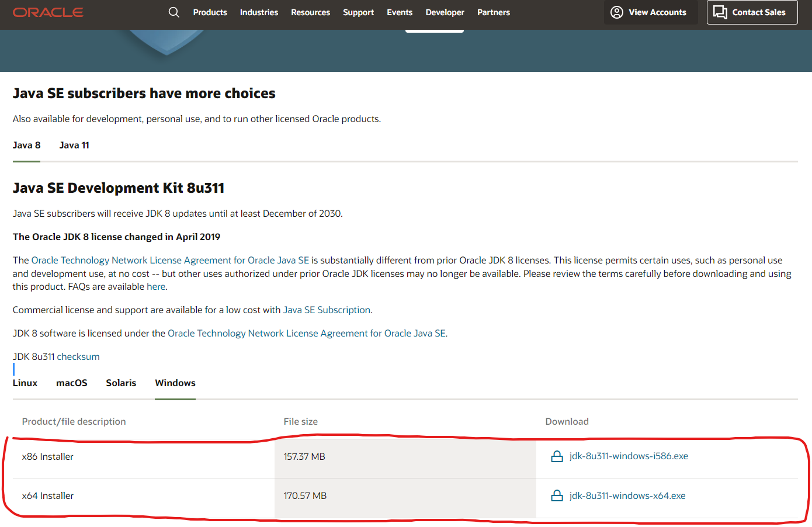Open license agreement link in 'JDK 8 software' line
The image size is (812, 527).
307,334
